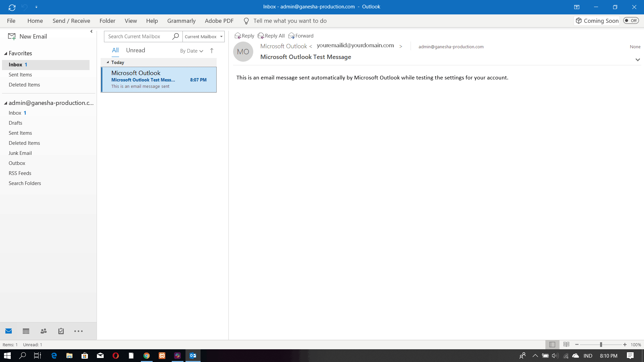Click the search current mailbox field
The height and width of the screenshot is (362, 644).
pos(138,36)
